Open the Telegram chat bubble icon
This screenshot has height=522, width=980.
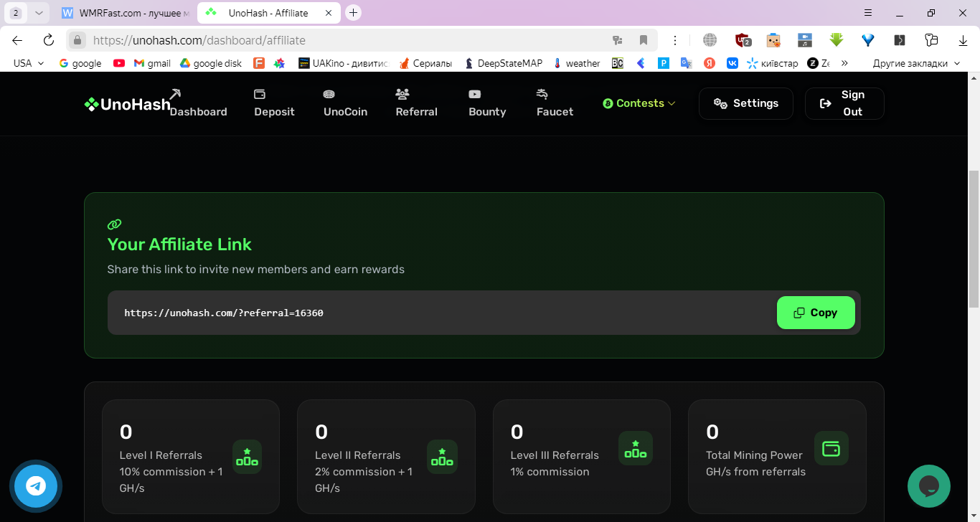pyautogui.click(x=36, y=486)
